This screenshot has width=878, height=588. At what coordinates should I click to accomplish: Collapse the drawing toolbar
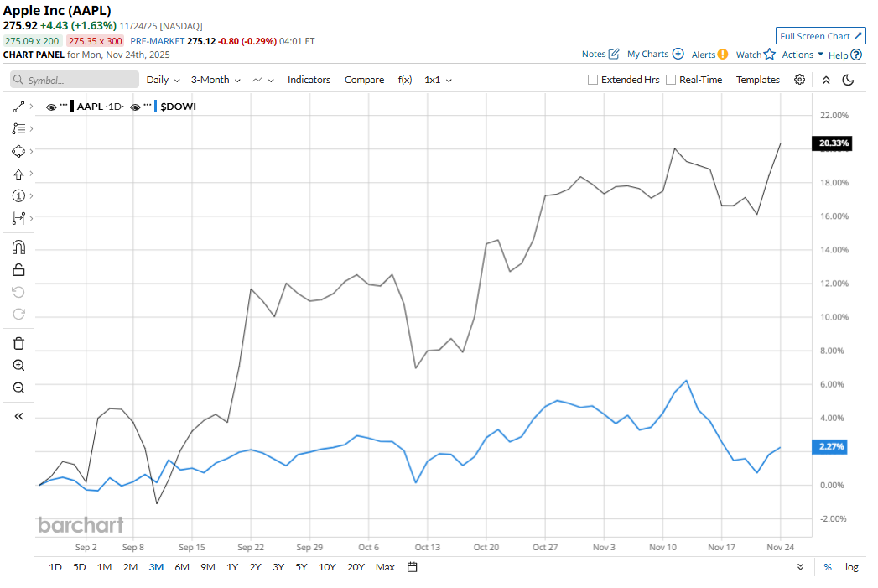[x=18, y=416]
